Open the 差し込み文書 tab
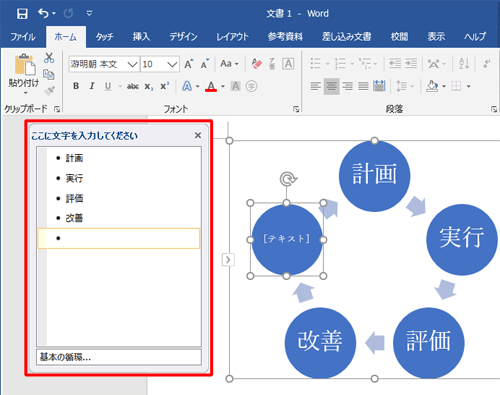The height and width of the screenshot is (395, 500). [346, 37]
